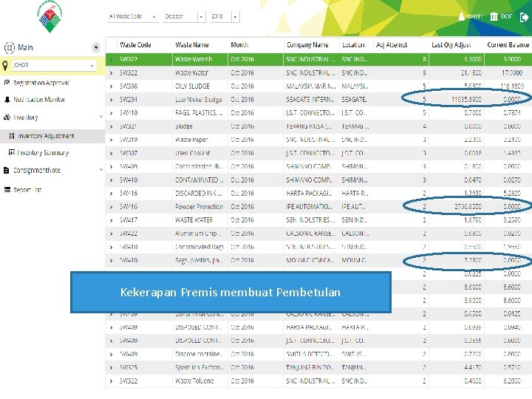Screen dimensions: 532x399
Task: Select Inventory Summary submenu item
Action: pos(43,153)
